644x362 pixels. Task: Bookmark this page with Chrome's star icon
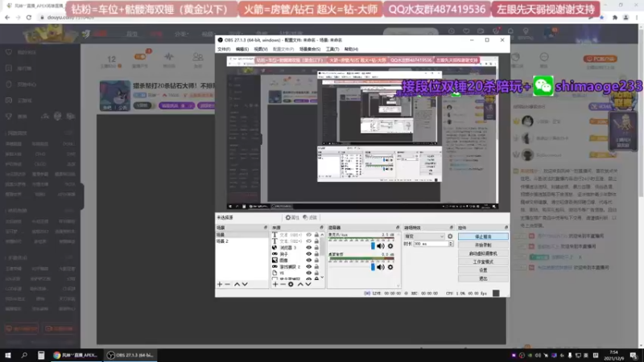[x=601, y=18]
